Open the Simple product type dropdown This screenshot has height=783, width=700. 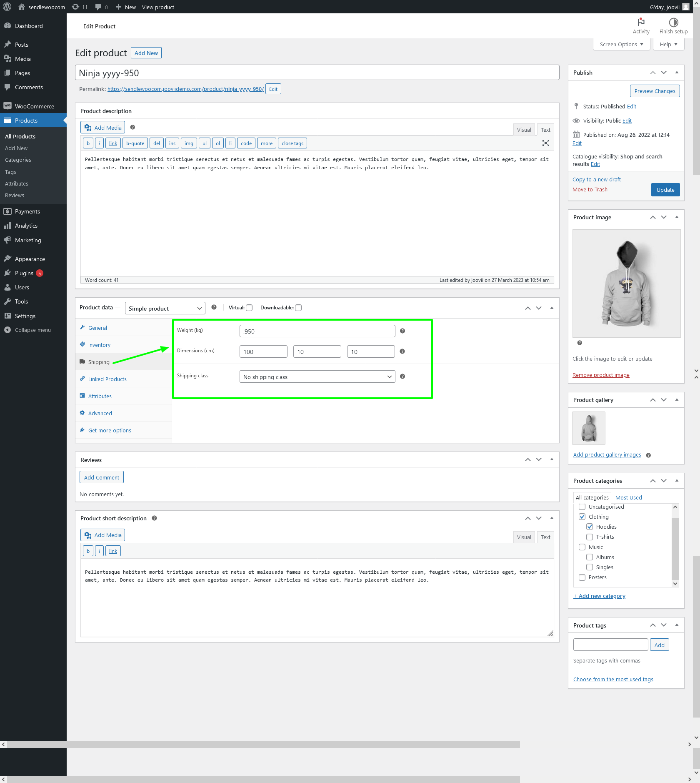(165, 309)
